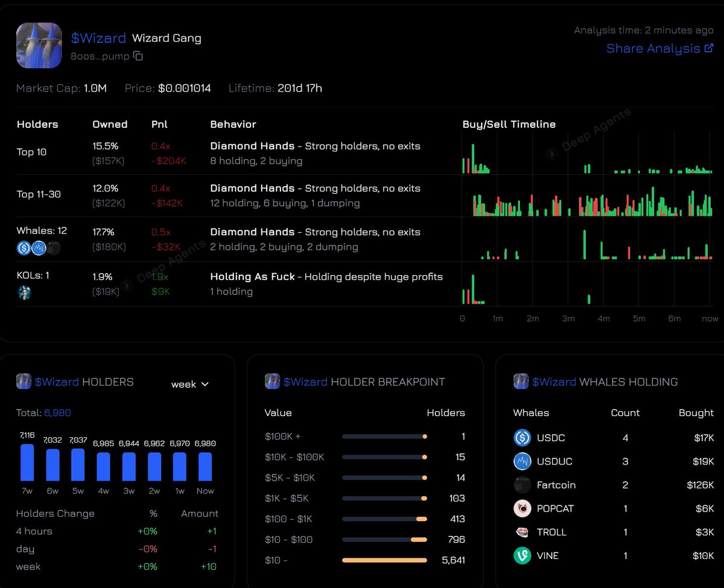The image size is (724, 588).
Task: Click the VINE icon in whales table
Action: click(x=522, y=555)
